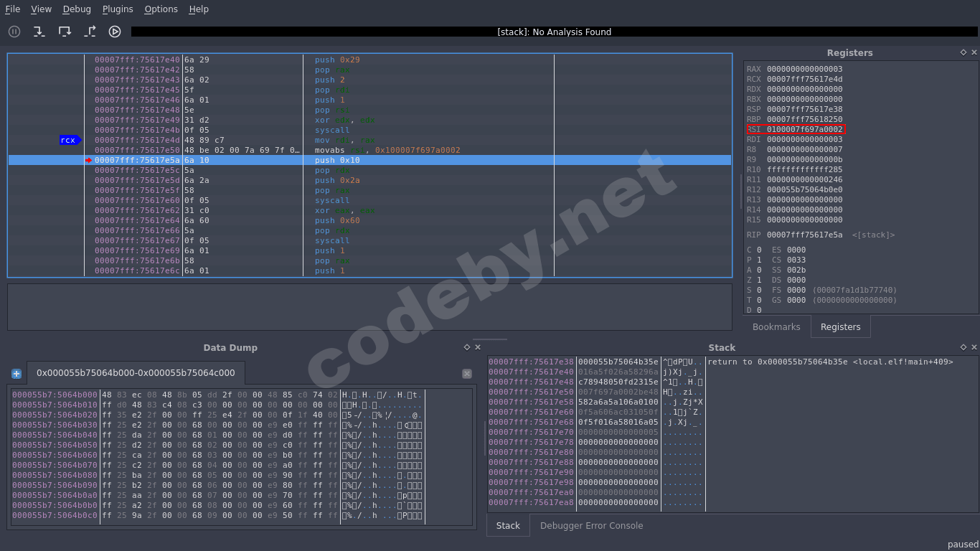Click the Pause debugger toolbar icon
Screen dimensions: 980x551
14,32
